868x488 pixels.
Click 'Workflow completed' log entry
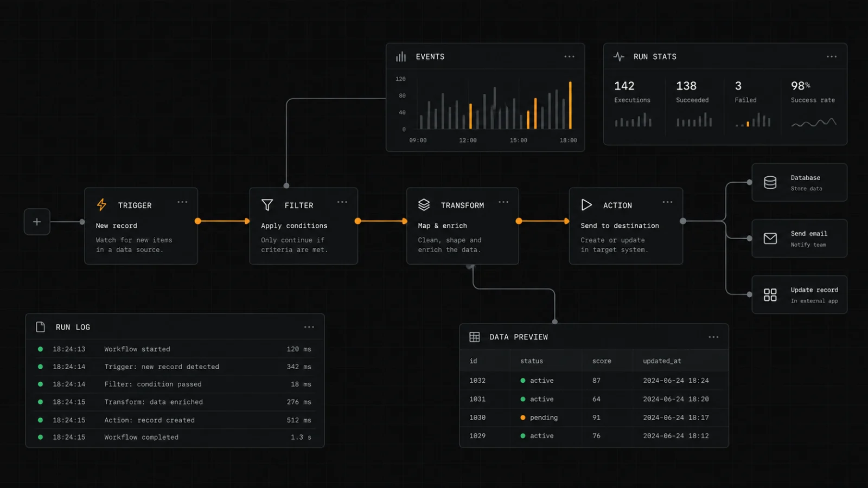175,437
